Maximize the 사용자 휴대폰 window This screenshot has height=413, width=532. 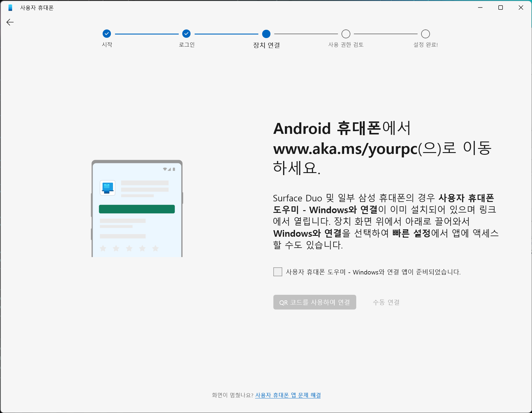500,8
